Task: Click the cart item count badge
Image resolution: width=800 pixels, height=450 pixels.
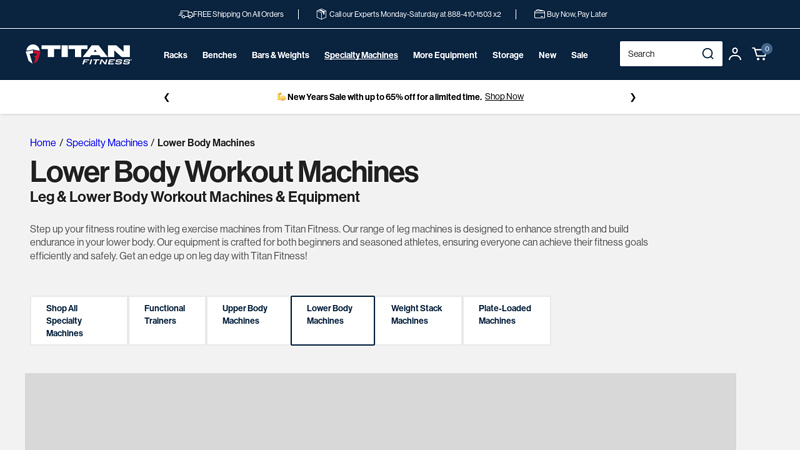Action: tap(766, 49)
